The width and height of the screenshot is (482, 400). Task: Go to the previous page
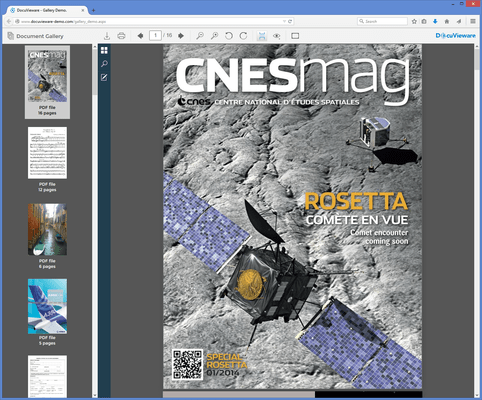(x=140, y=36)
